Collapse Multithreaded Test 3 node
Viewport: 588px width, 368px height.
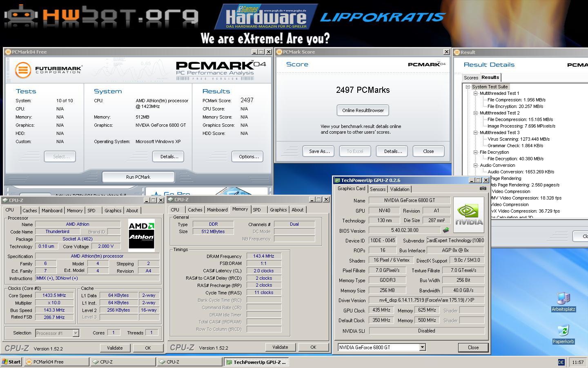[476, 132]
